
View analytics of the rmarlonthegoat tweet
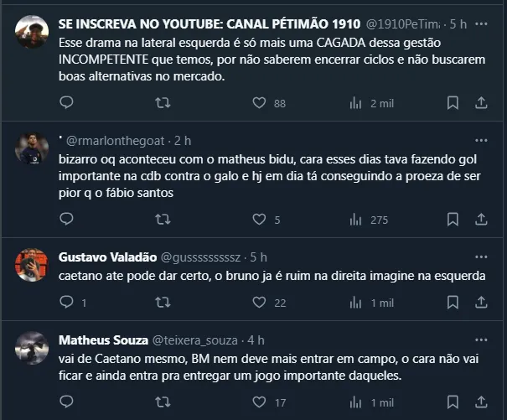pos(354,220)
